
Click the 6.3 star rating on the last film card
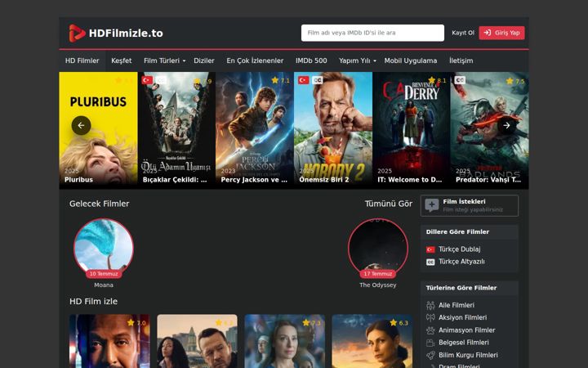click(399, 323)
